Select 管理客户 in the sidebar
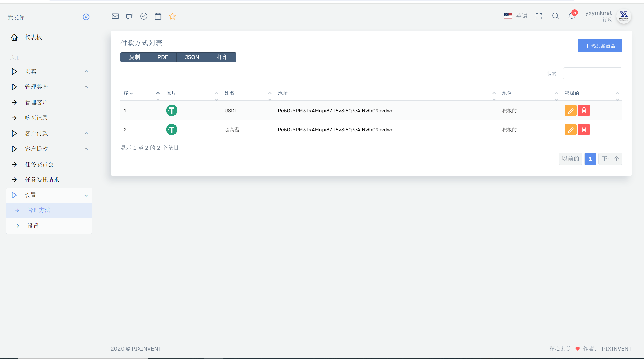Screen dimensions: 644x359 (49, 102)
